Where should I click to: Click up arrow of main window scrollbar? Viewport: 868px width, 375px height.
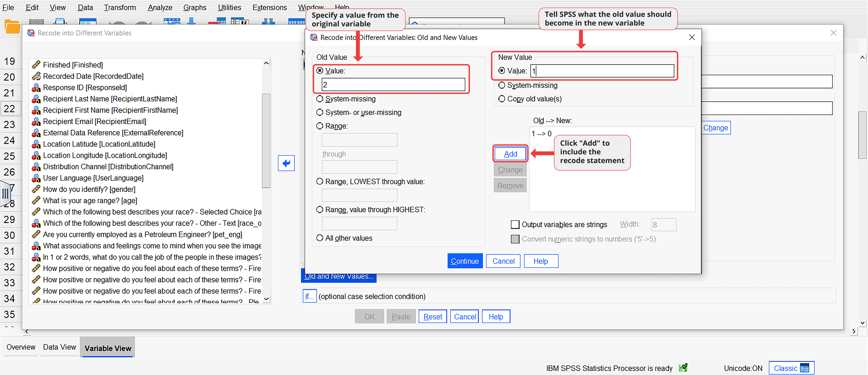[x=862, y=58]
